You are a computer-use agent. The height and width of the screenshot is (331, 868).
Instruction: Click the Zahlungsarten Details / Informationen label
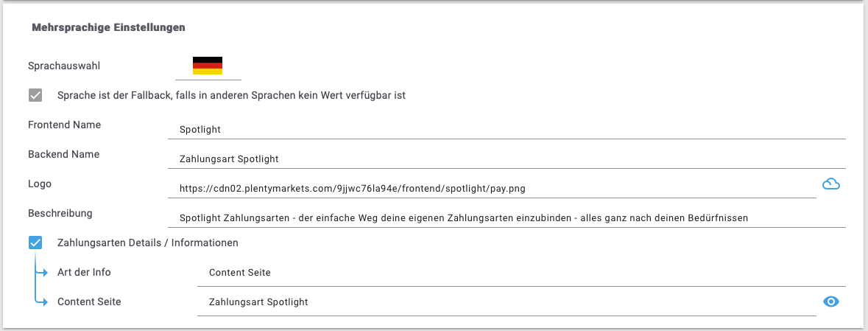click(x=148, y=243)
